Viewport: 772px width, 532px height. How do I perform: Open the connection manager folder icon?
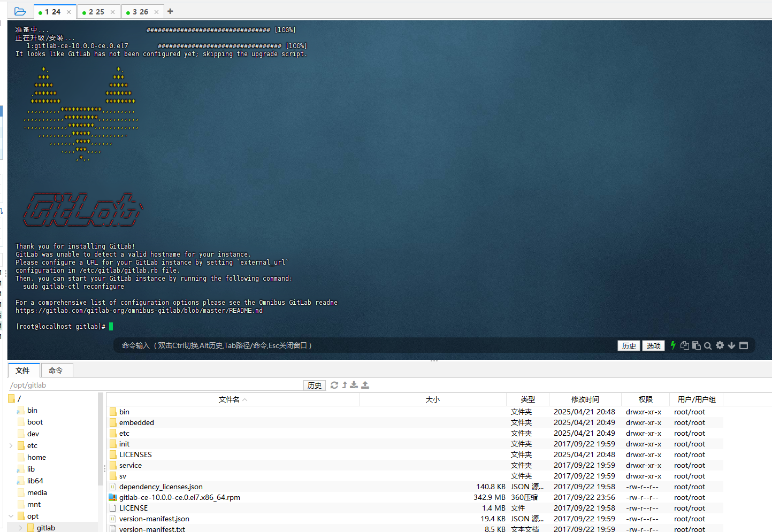point(20,11)
